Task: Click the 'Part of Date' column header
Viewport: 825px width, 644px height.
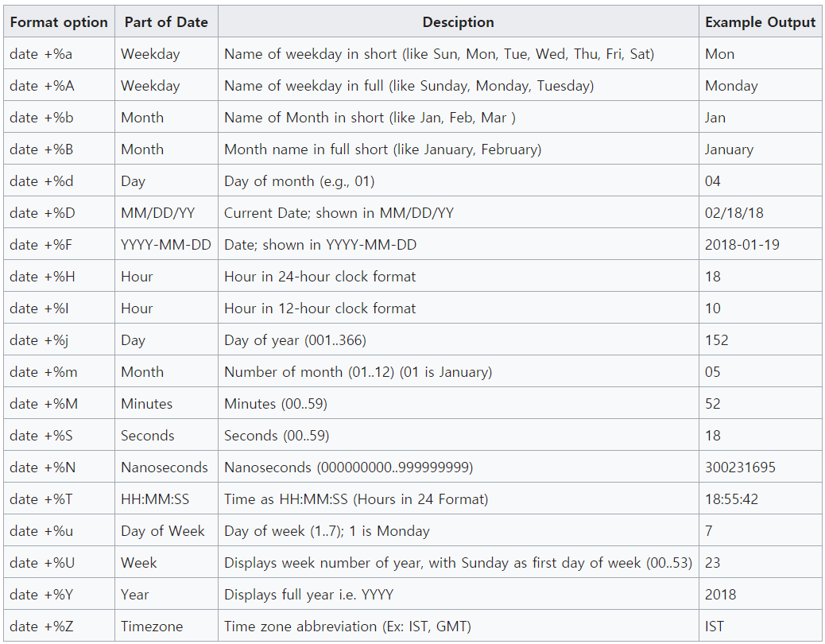Action: [166, 21]
